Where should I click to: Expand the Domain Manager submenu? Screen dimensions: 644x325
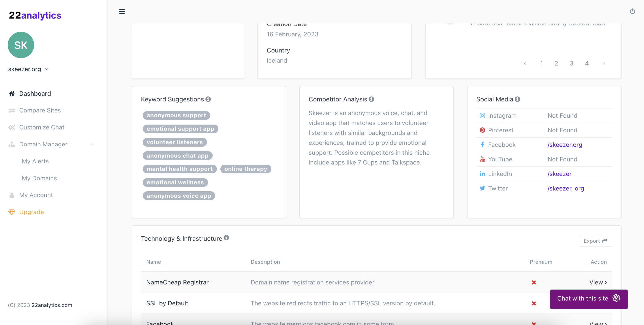92,144
